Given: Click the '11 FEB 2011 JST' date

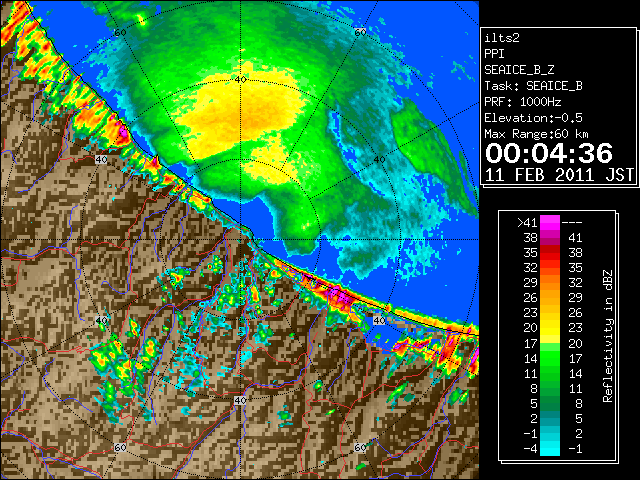Looking at the screenshot, I should pos(560,175).
